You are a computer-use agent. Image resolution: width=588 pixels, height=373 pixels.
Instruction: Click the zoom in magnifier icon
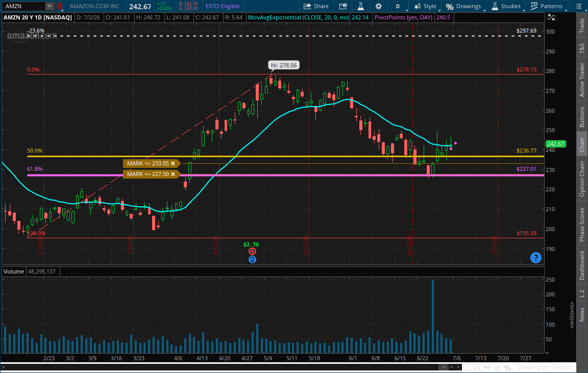pyautogui.click(x=477, y=367)
